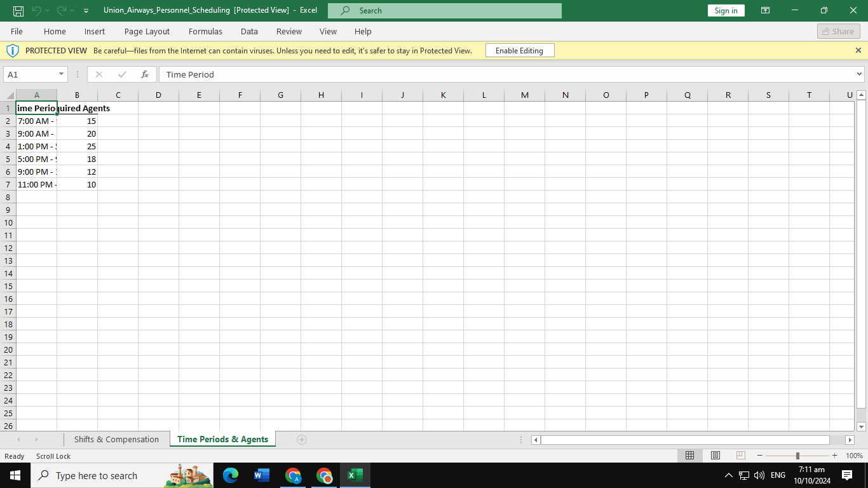Open the Formulas ribbon tab
Image resolution: width=868 pixels, height=488 pixels.
(205, 31)
